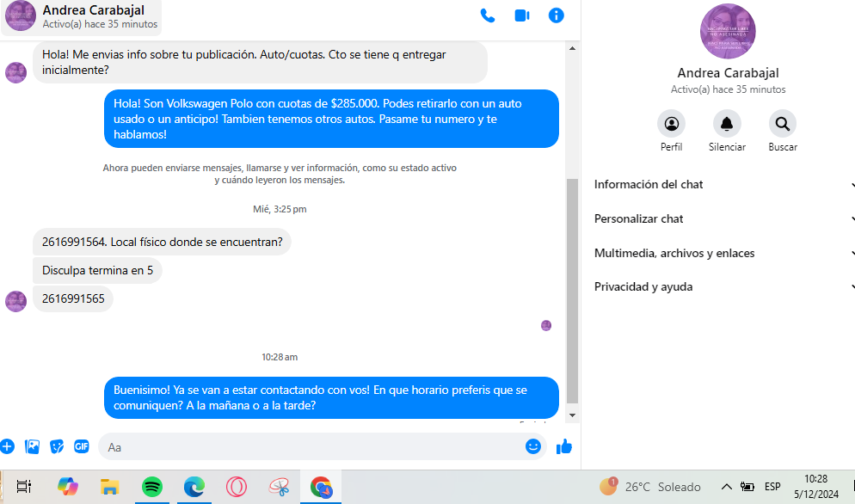
Task: Send a thumbs-up like
Action: [x=564, y=446]
